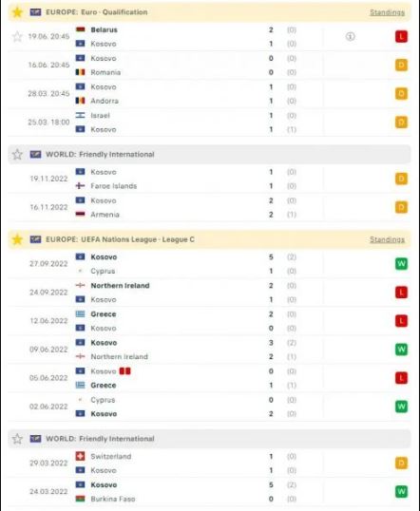Viewport: 420px width, 511px height.
Task: Click red card icon next to Kosovo
Action: 124,370
